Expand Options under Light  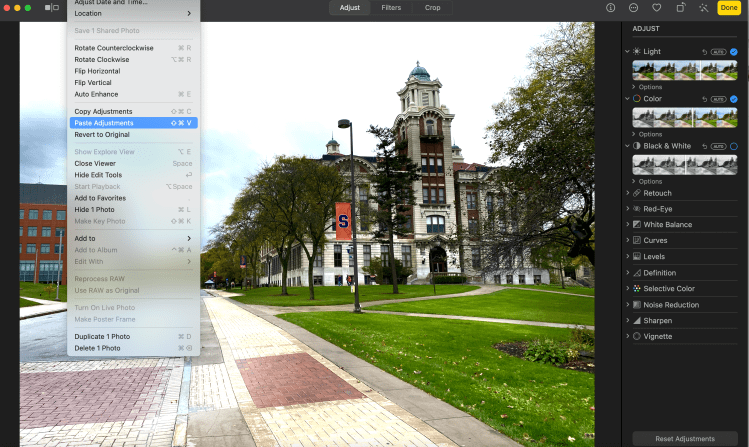(647, 87)
